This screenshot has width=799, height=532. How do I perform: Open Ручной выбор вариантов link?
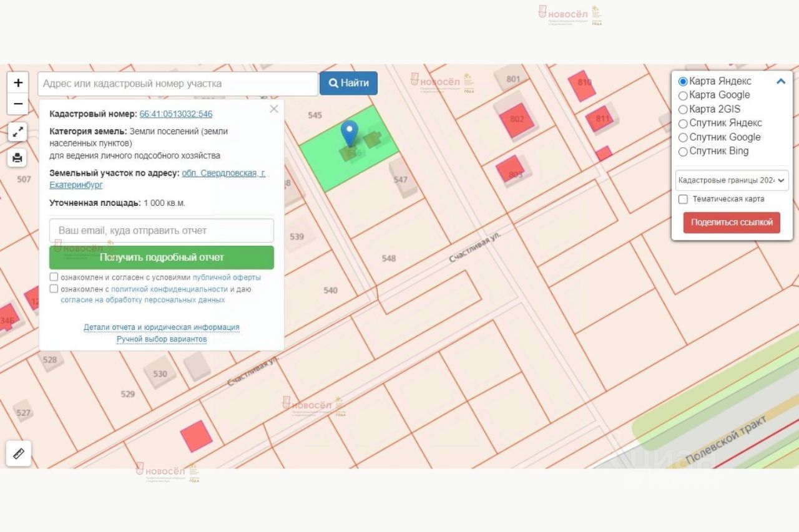pyautogui.click(x=162, y=339)
